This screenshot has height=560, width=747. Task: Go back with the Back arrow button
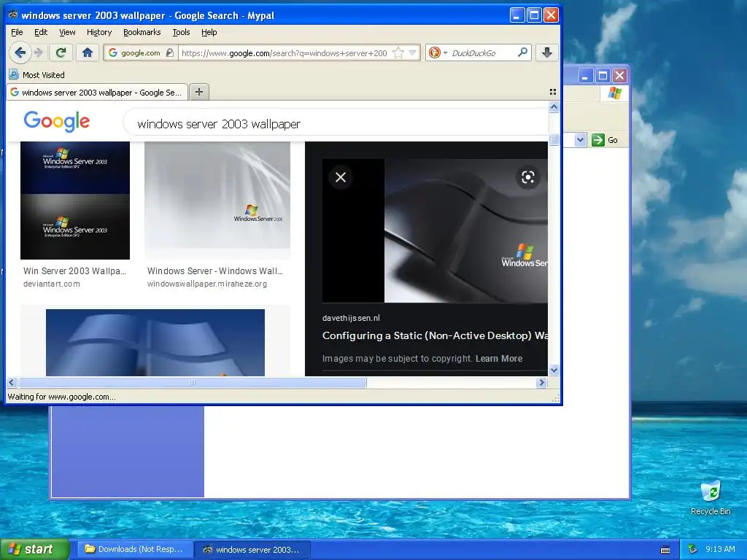[x=20, y=52]
